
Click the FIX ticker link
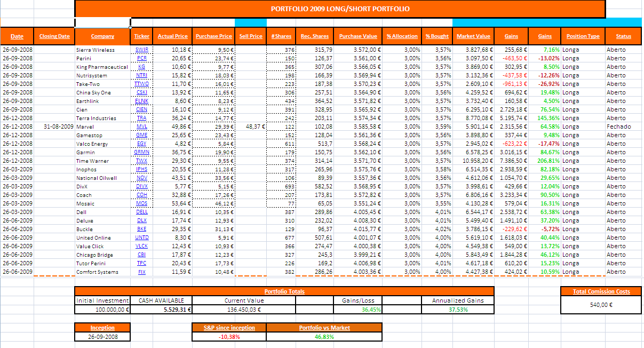point(141,272)
